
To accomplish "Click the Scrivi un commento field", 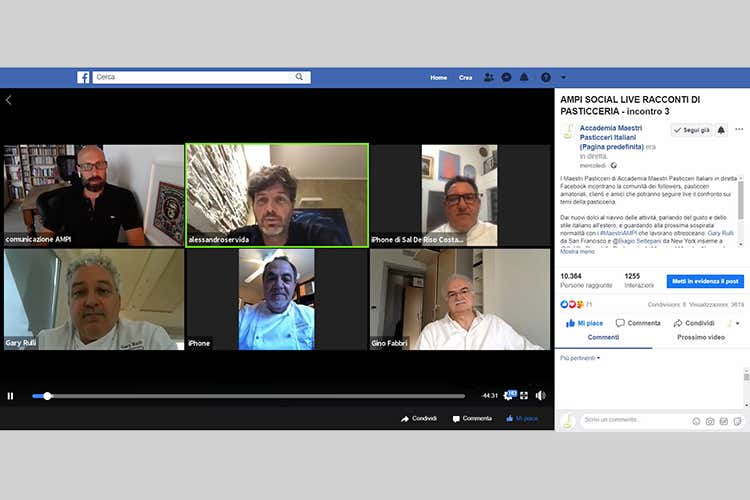I will [634, 420].
